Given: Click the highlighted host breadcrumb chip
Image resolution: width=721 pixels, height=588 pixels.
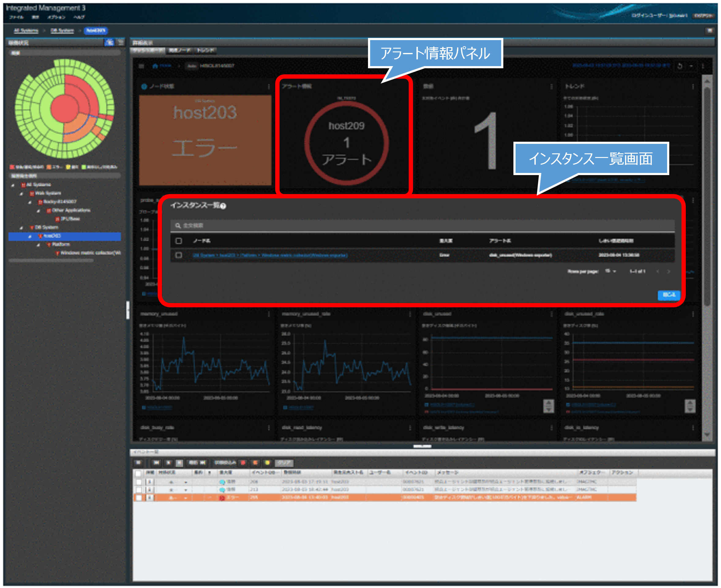Looking at the screenshot, I should click(96, 31).
